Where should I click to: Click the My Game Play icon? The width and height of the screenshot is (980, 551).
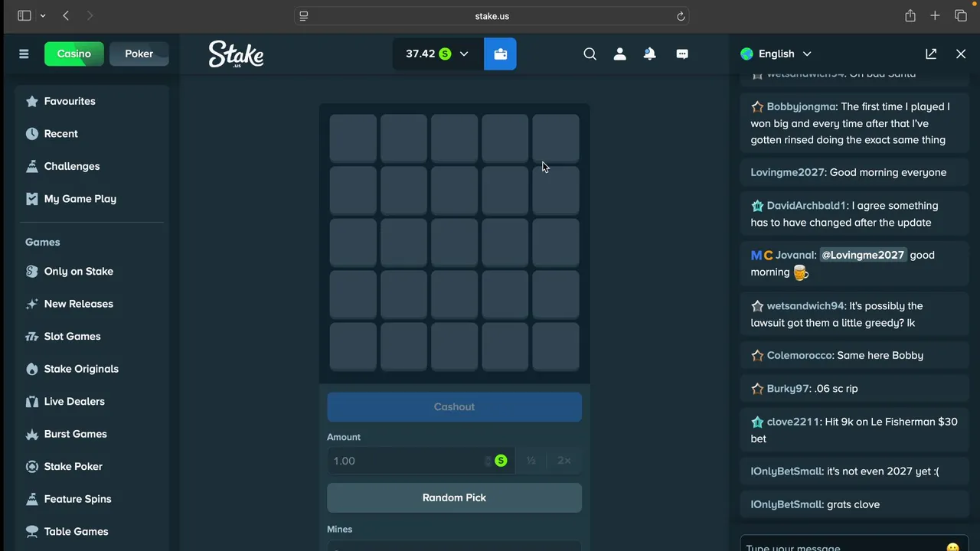(x=31, y=199)
